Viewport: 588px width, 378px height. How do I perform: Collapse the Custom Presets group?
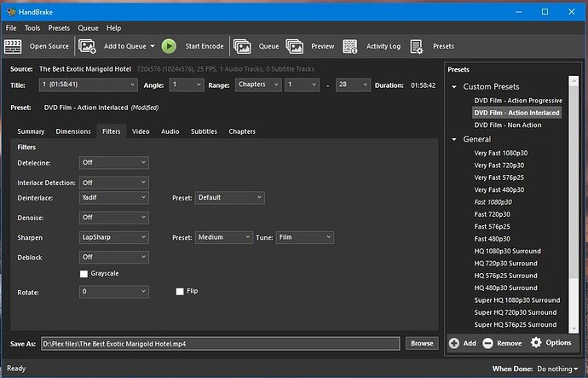455,87
